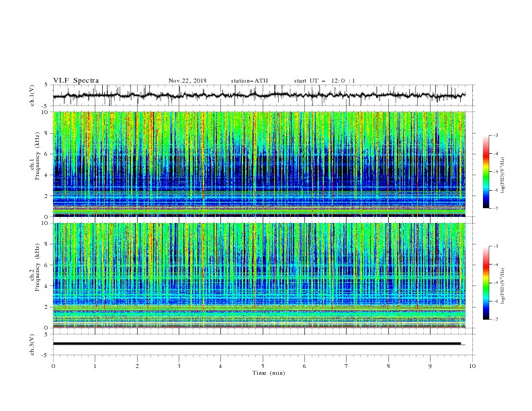Click the "Time (min)" axis title
Screen dimensions: 532x411
[269, 373]
